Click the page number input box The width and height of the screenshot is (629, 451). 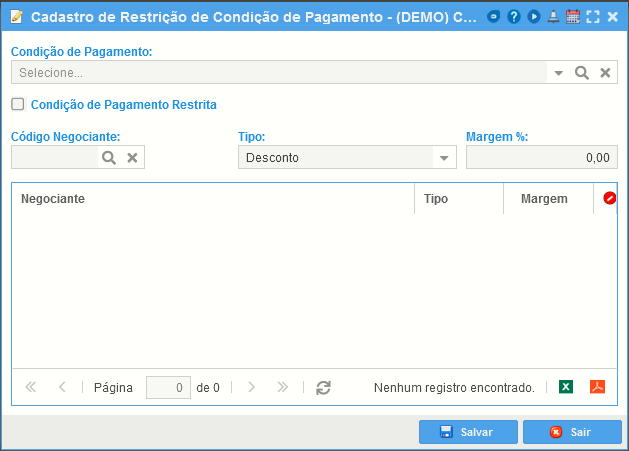(168, 388)
